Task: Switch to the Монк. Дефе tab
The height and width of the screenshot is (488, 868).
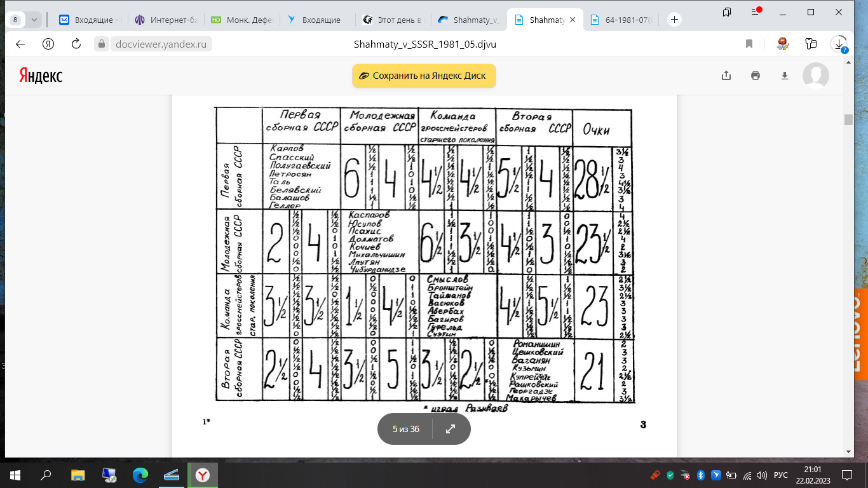Action: (242, 20)
